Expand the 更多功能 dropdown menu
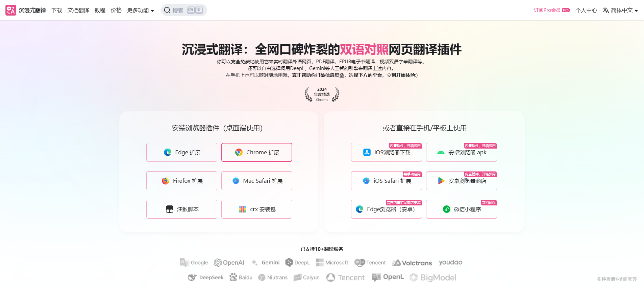644x288 pixels. pyautogui.click(x=141, y=10)
